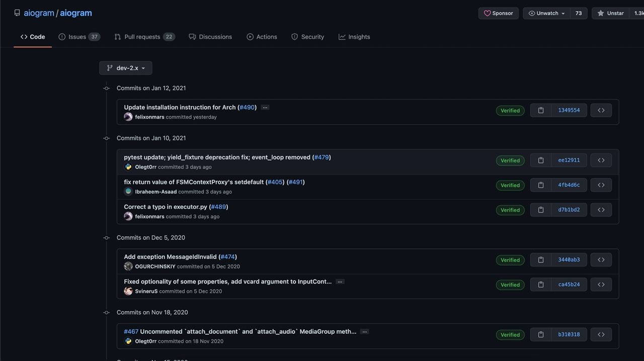The width and height of the screenshot is (644, 361).
Task: Copy full SHA for commit d7b1bd2
Action: (x=541, y=210)
